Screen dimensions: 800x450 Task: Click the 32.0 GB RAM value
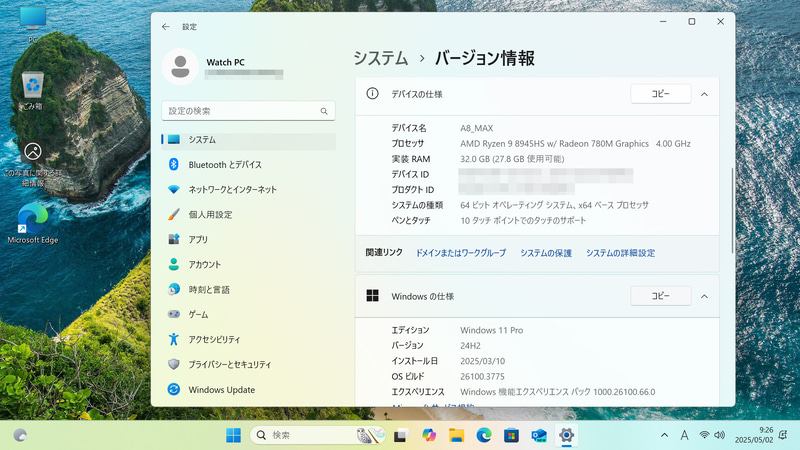coord(512,159)
